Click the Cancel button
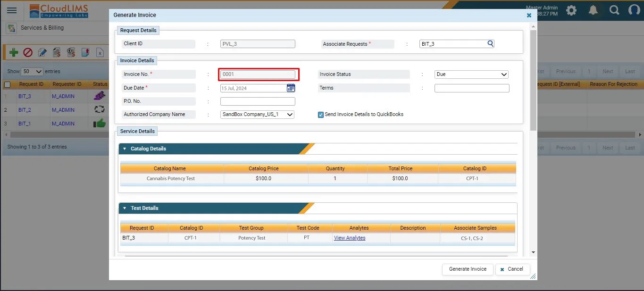Screen dimensions: 644x291 click(512, 269)
